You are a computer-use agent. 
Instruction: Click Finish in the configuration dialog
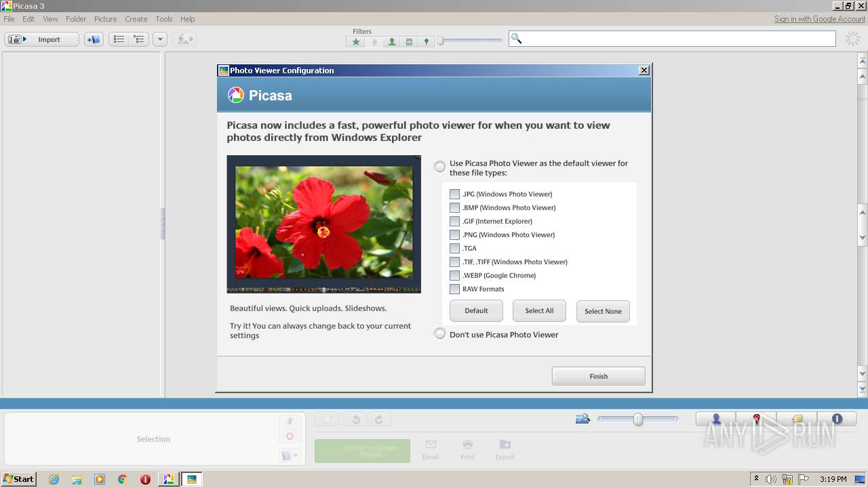(598, 376)
